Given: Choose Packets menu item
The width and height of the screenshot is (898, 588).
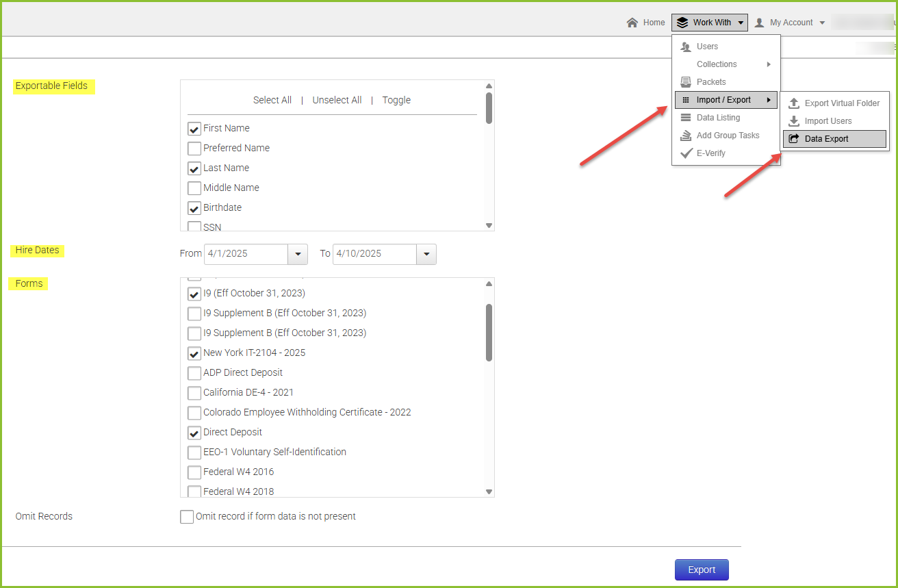Looking at the screenshot, I should click(726, 82).
